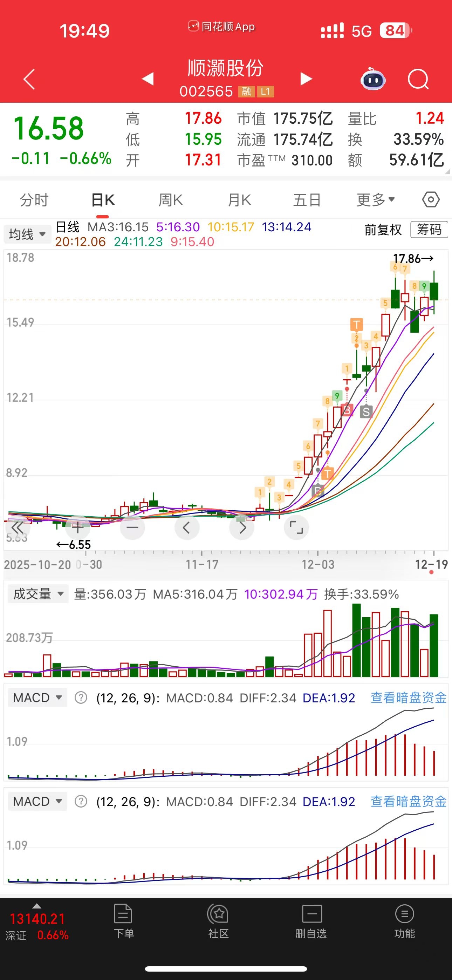The image size is (452, 980).
Task: Tap the red B buy marker
Action: coord(347,410)
